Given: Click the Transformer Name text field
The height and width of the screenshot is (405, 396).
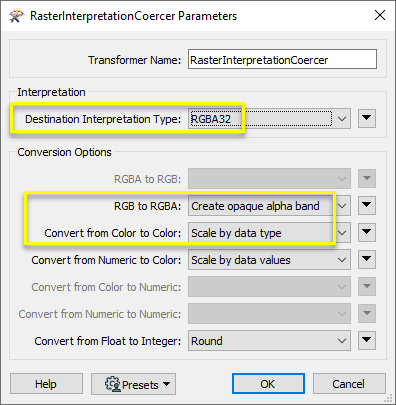Looking at the screenshot, I should tap(282, 59).
